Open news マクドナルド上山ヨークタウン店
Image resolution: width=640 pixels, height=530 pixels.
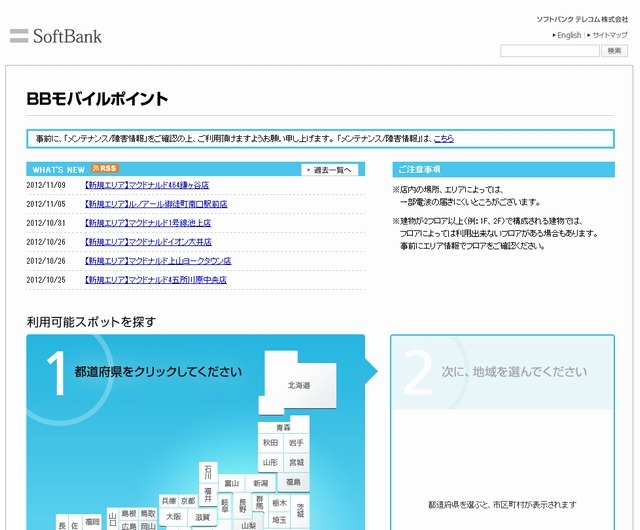click(x=158, y=261)
